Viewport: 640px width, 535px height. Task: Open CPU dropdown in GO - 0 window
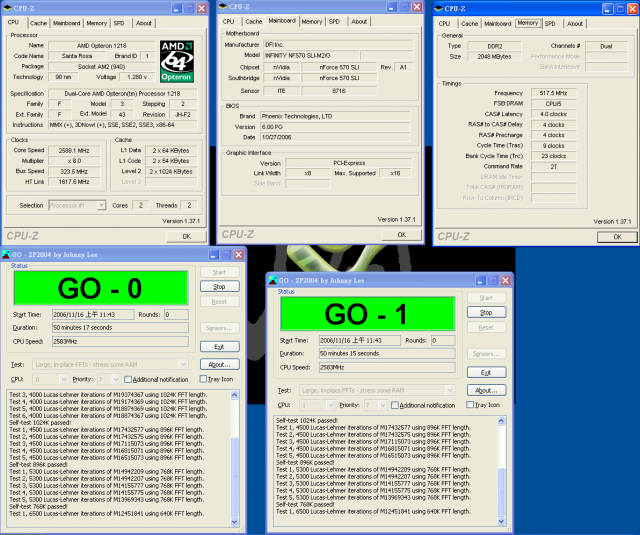pos(64,380)
